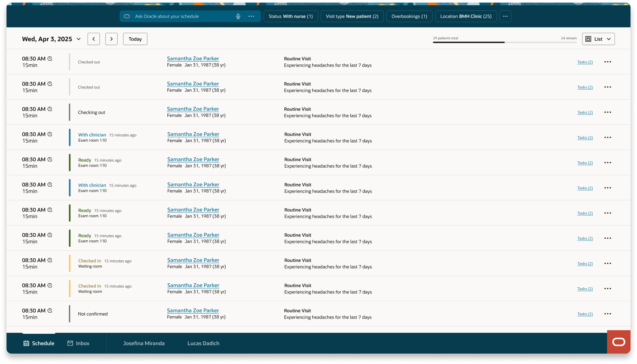Switch to the Schedule tab
Image resolution: width=637 pixels, height=364 pixels.
[39, 343]
